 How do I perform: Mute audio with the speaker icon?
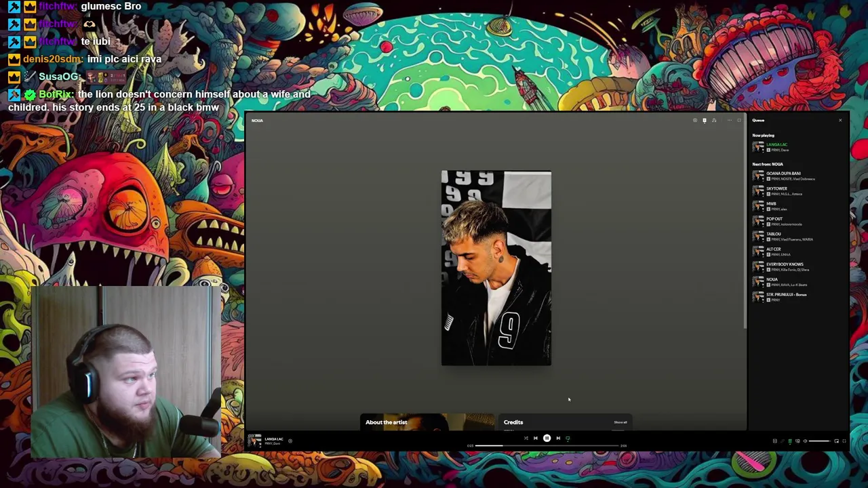pos(805,441)
